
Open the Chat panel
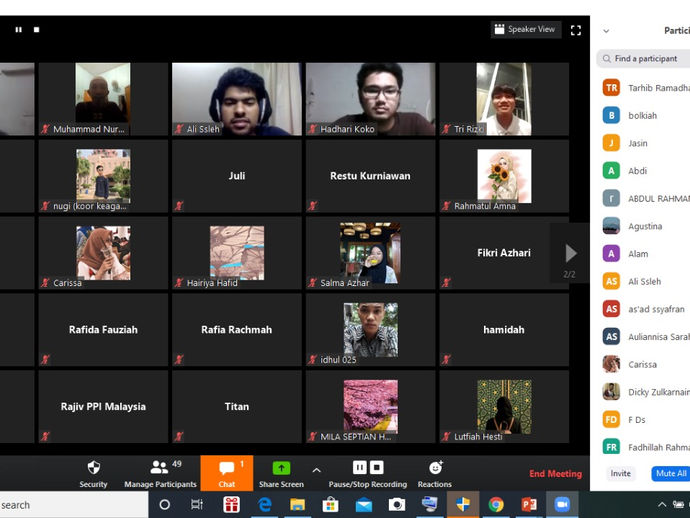coord(227,474)
